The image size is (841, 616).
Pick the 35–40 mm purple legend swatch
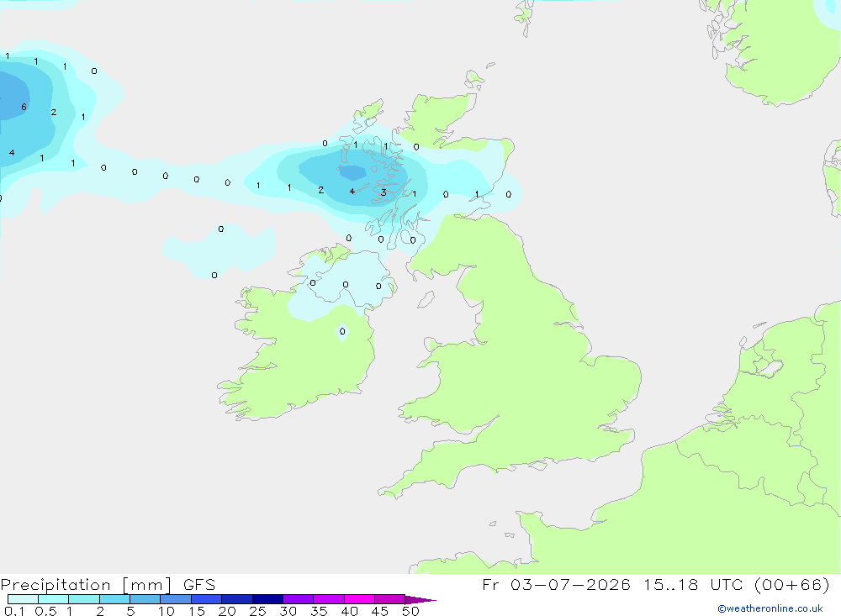[x=328, y=599]
